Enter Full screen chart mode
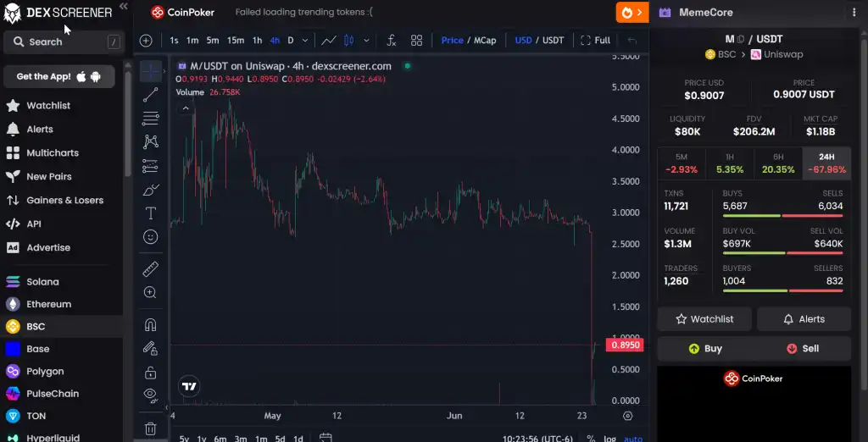Viewport: 868px width, 442px height. [x=596, y=41]
